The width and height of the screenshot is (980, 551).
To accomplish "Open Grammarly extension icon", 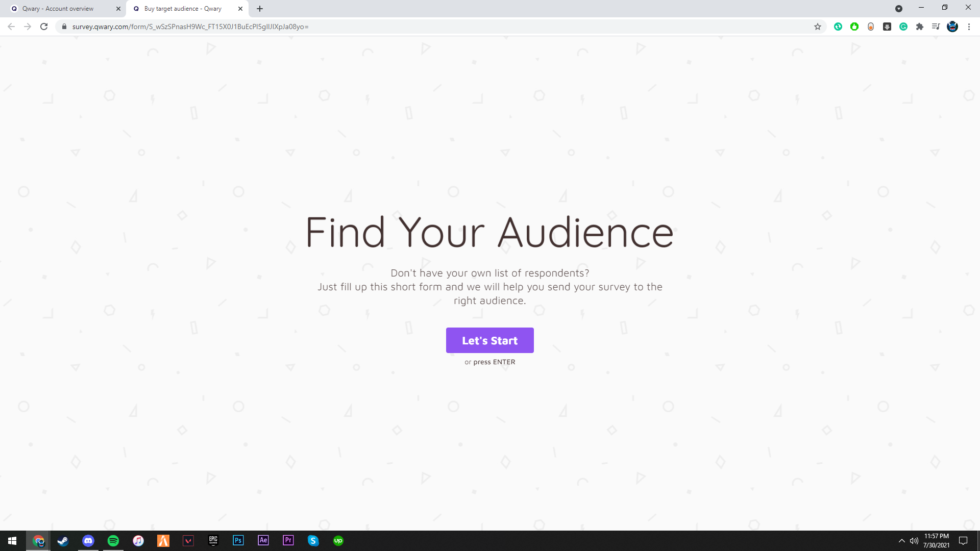I will tap(903, 27).
